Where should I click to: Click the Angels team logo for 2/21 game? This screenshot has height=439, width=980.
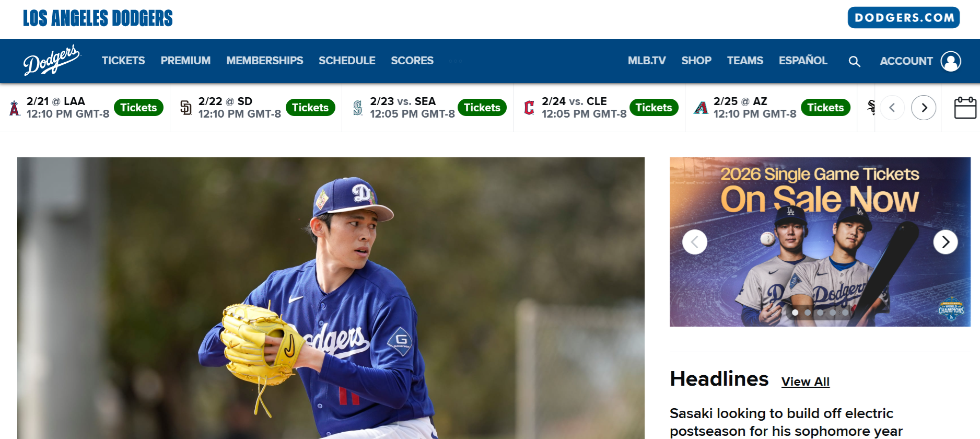pos(15,108)
